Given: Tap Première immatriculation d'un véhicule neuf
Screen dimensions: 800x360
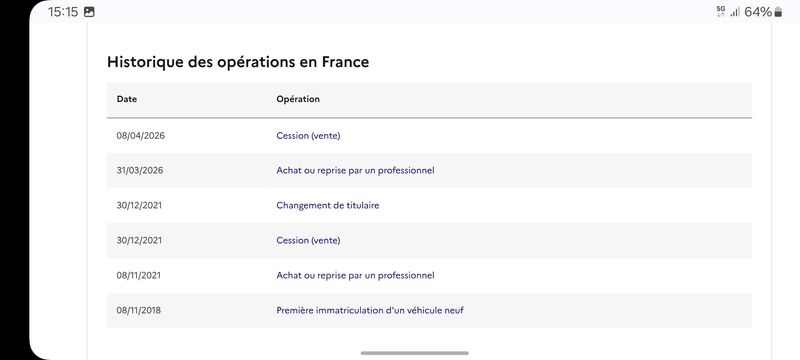Looking at the screenshot, I should tap(370, 310).
